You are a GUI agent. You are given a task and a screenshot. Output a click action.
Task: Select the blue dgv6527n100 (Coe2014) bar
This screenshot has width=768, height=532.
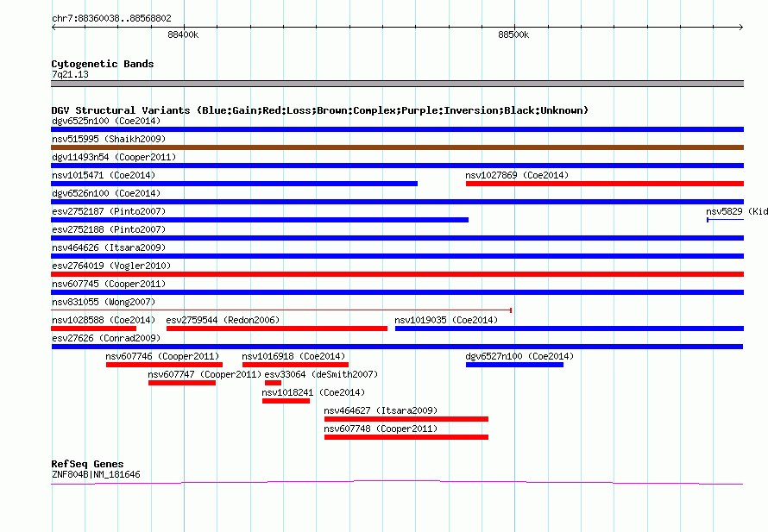[515, 365]
